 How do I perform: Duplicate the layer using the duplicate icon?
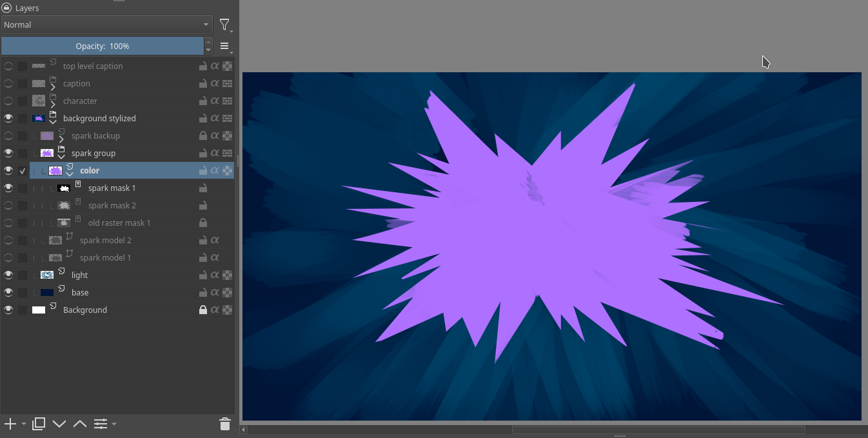point(39,424)
